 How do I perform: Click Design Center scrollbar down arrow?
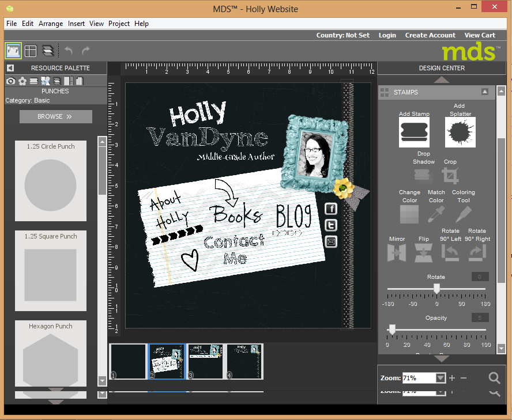coord(502,349)
